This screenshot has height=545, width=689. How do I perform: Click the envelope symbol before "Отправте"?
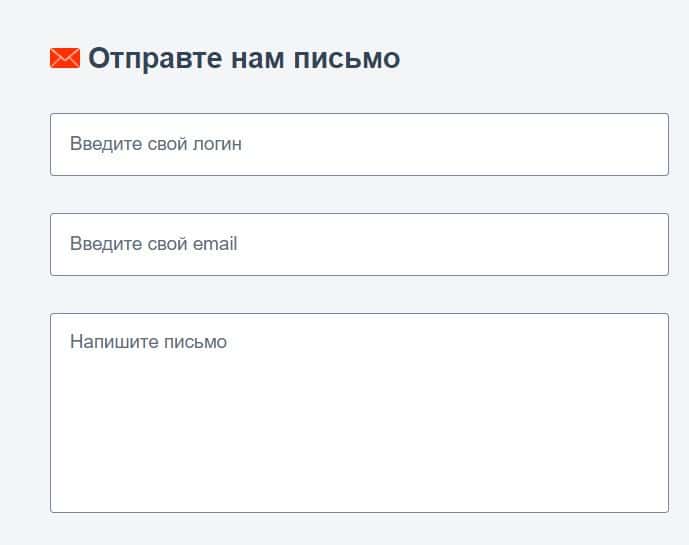(x=64, y=59)
